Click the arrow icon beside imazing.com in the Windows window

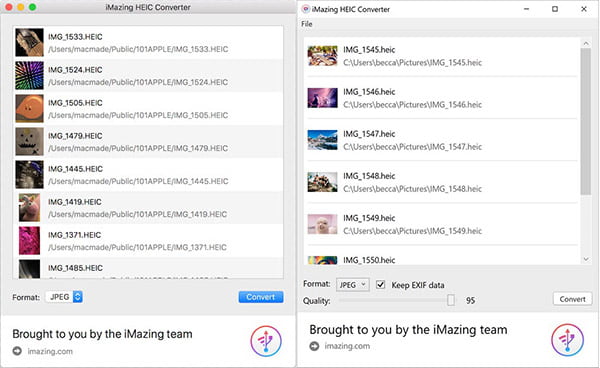click(314, 346)
